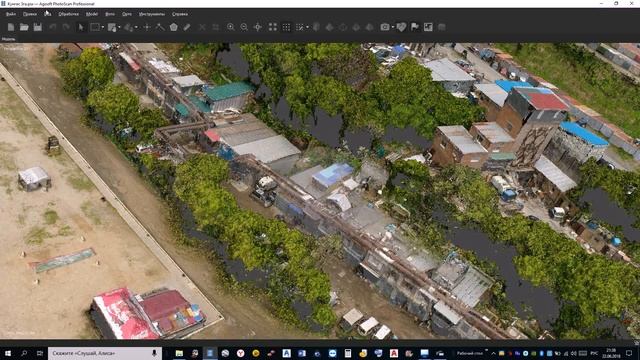Image resolution: width=640 pixels, height=360 pixels.
Task: Open the Calculator taskbar icon
Action: tap(348, 353)
